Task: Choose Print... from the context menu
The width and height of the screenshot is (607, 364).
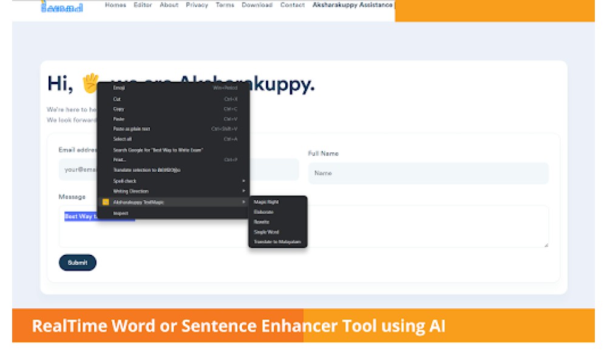Action: point(173,160)
